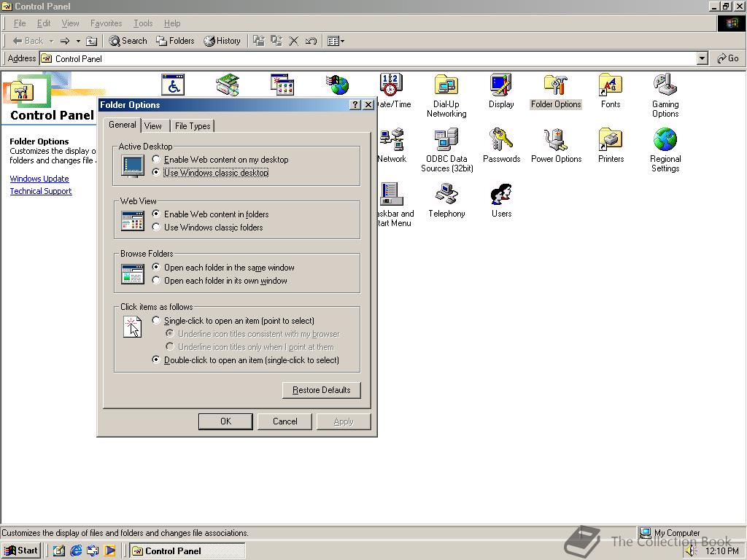Open the History pane
The width and height of the screenshot is (747, 560).
222,41
